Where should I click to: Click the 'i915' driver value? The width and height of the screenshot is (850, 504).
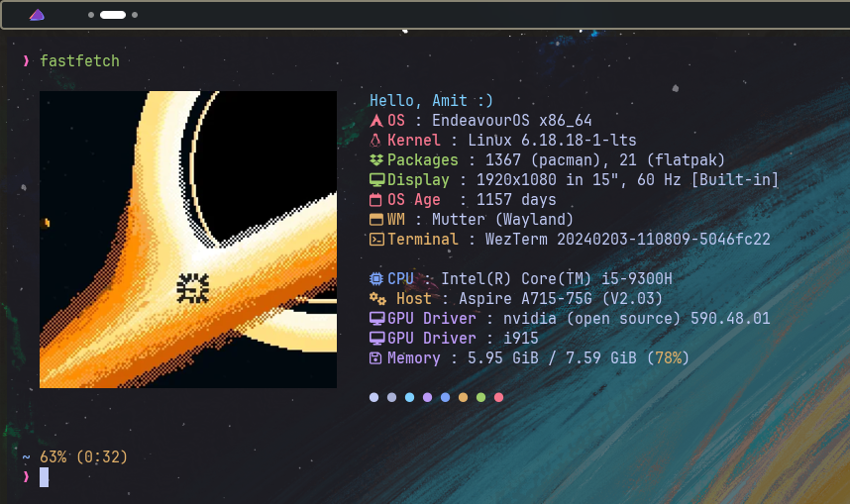pos(520,339)
